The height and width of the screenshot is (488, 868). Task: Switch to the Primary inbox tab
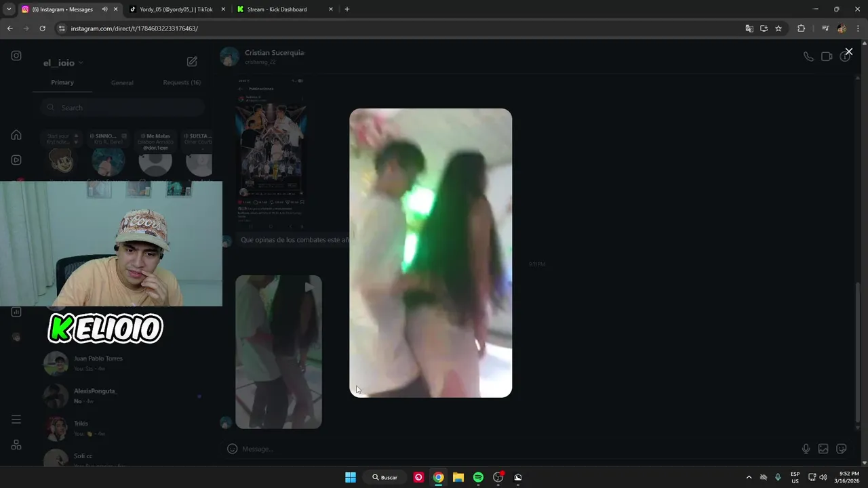(x=62, y=83)
